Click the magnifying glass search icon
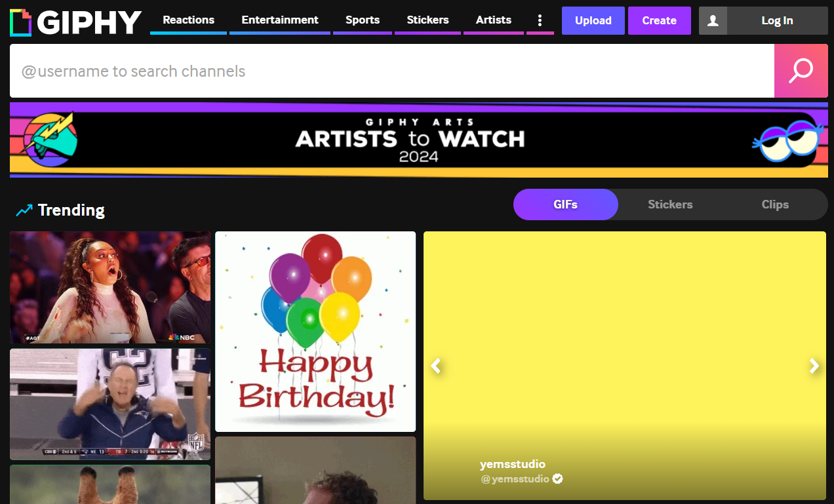Viewport: 834px width, 504px height. coord(801,71)
